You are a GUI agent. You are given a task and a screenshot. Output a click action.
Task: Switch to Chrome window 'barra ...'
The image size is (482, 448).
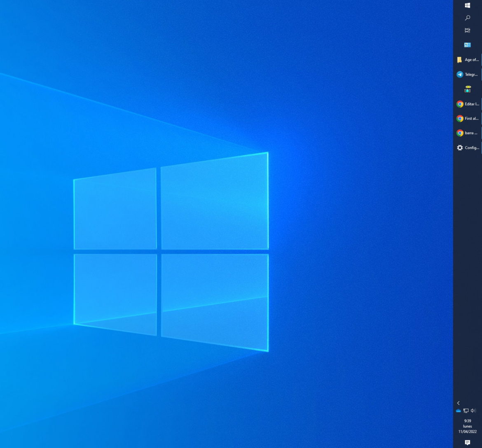tap(467, 133)
